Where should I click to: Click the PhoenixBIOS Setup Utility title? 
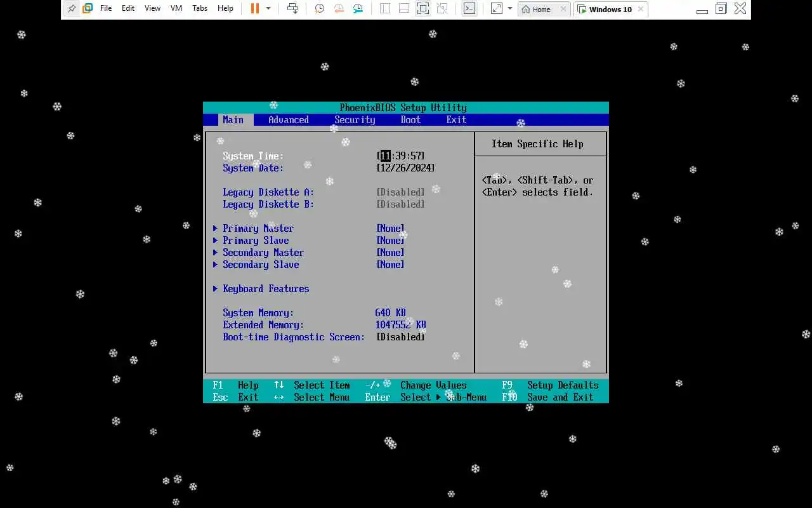(403, 107)
